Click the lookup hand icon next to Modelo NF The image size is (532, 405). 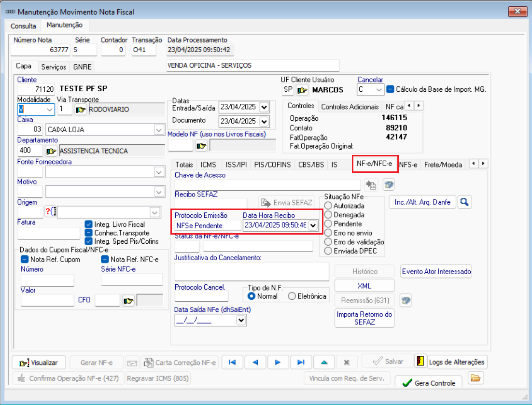point(201,145)
